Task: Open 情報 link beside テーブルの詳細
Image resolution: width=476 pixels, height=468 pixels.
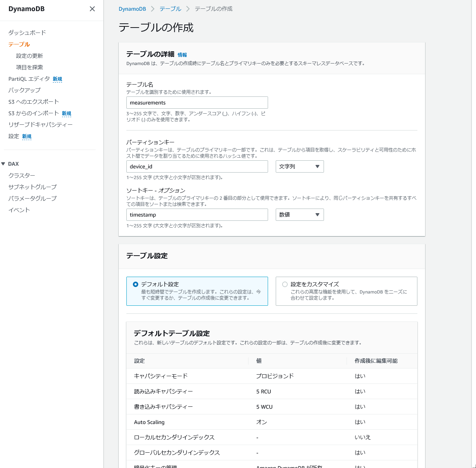Action: point(182,55)
